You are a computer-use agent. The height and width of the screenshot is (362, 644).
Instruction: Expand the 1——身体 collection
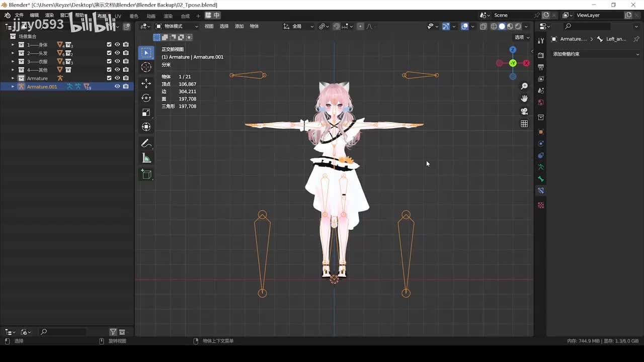[13, 45]
